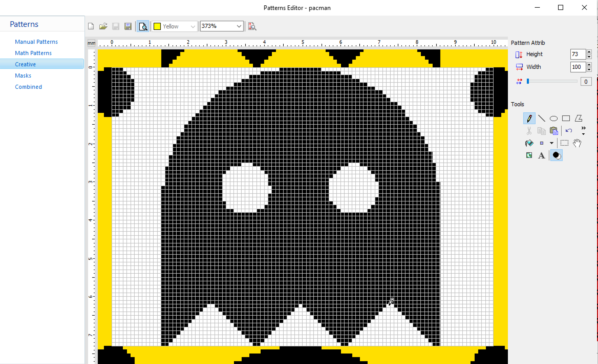Image resolution: width=598 pixels, height=364 pixels.
Task: Open the brush size dropdown arrow
Action: pyautogui.click(x=552, y=143)
